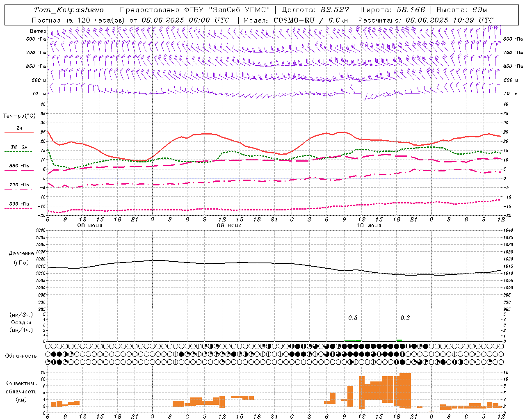Click the Tom_Kolpashevo station title

point(68,9)
